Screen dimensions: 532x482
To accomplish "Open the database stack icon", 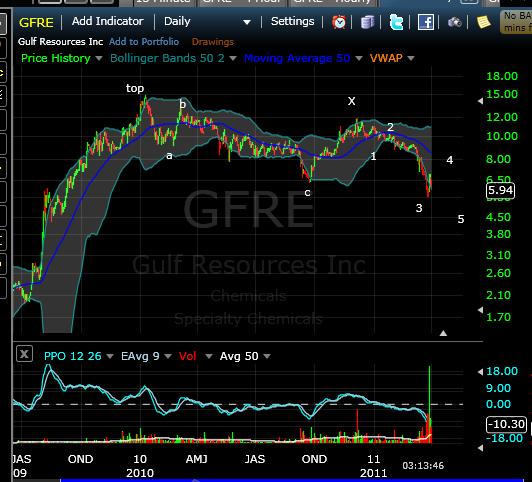I will pos(367,22).
